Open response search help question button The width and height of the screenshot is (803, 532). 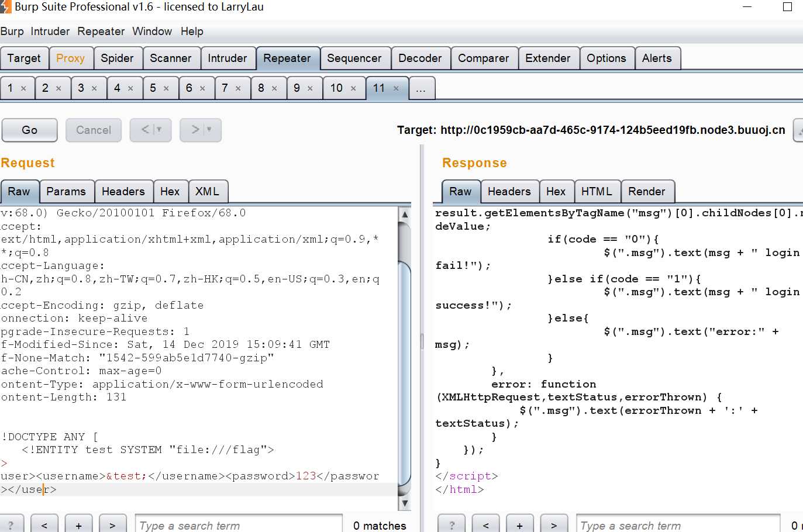[452, 524]
